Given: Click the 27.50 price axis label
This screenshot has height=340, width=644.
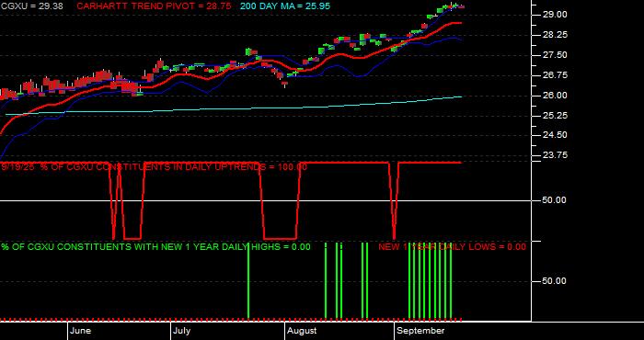Looking at the screenshot, I should 555,55.
